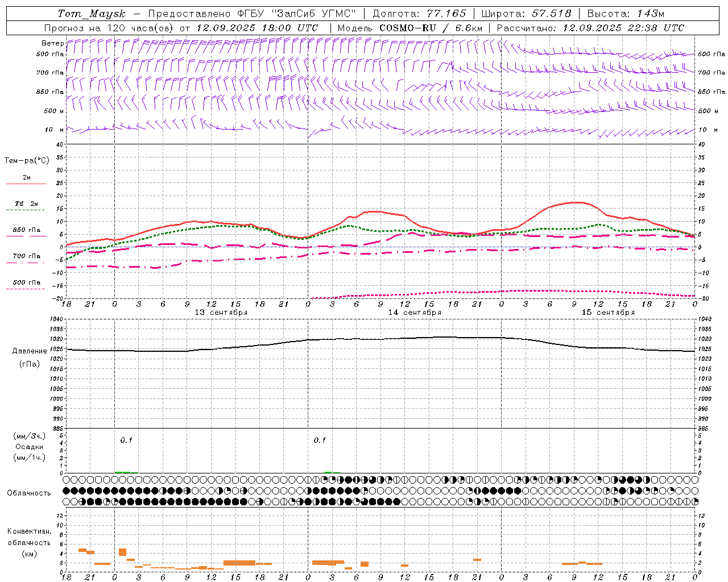This screenshot has width=728, height=582.
Task: Select the Рассчитано: 12.09.2025 22:38 UTC timestamp
Action: click(590, 28)
